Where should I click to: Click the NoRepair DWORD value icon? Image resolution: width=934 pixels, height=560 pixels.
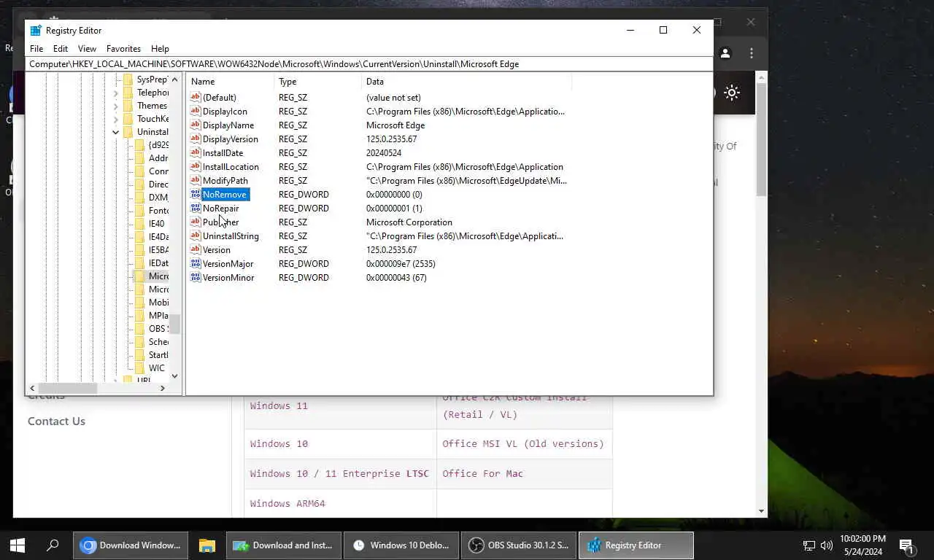tap(195, 208)
